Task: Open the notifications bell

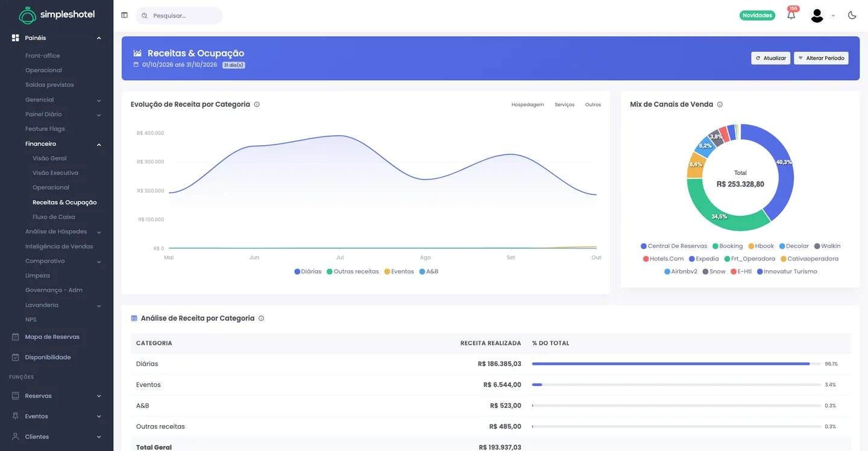Action: click(791, 15)
